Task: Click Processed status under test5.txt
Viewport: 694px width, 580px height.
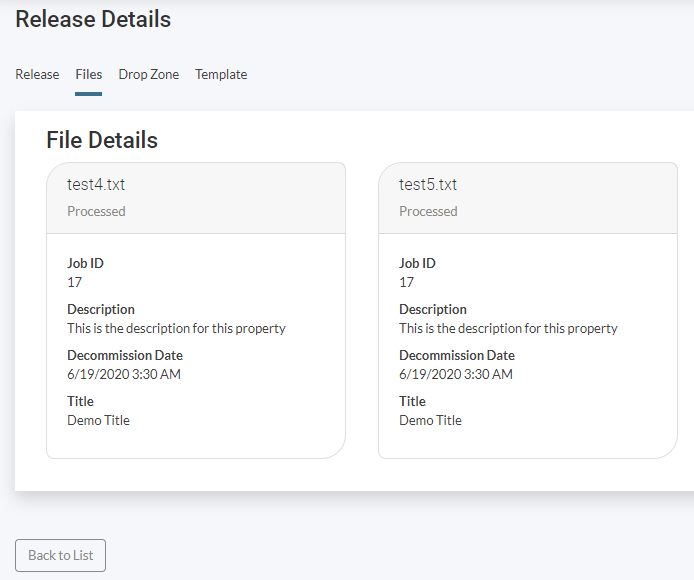Action: pos(428,212)
